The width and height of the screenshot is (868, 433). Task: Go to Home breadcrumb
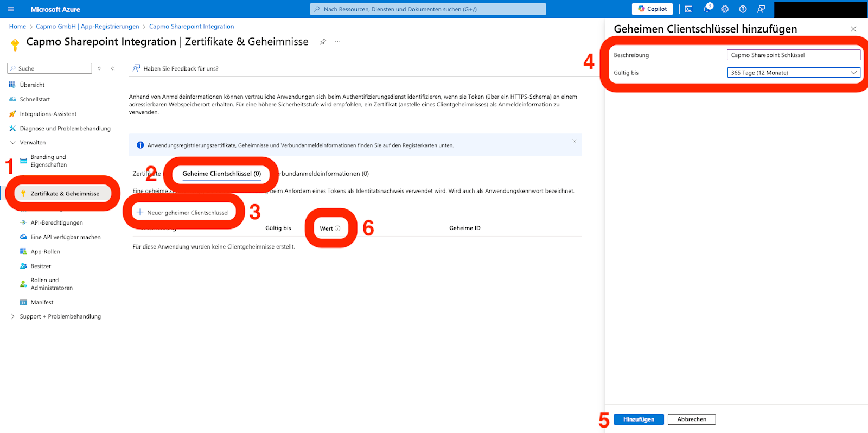(x=17, y=27)
